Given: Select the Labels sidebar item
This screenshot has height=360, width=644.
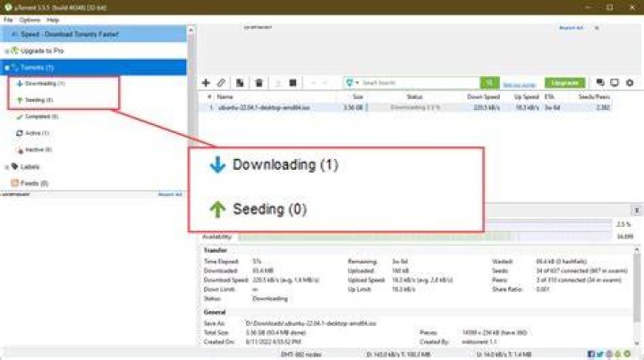Looking at the screenshot, I should [x=30, y=167].
